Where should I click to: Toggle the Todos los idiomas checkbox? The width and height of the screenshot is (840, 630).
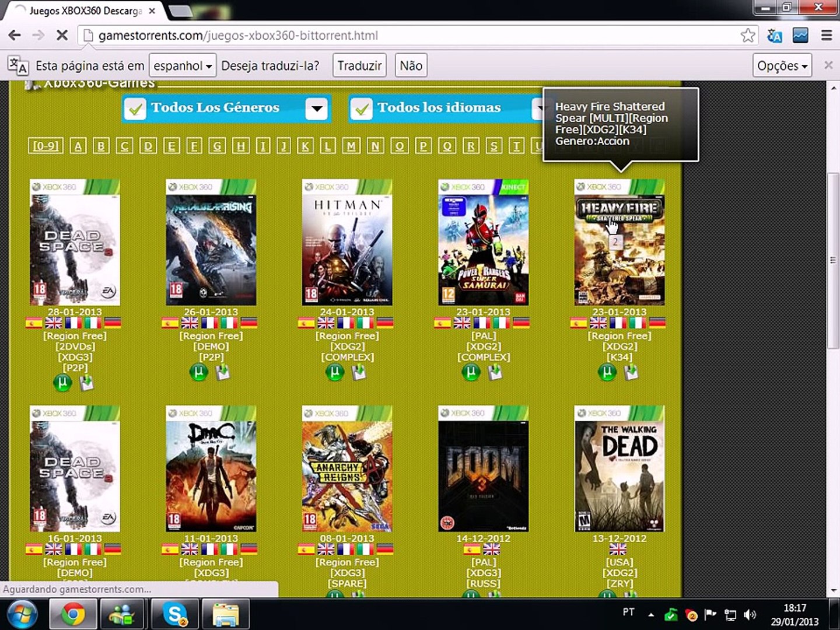click(x=362, y=108)
